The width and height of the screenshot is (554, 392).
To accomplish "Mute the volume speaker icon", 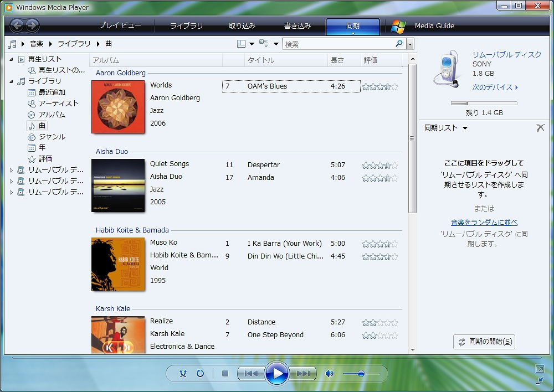I will [x=330, y=374].
